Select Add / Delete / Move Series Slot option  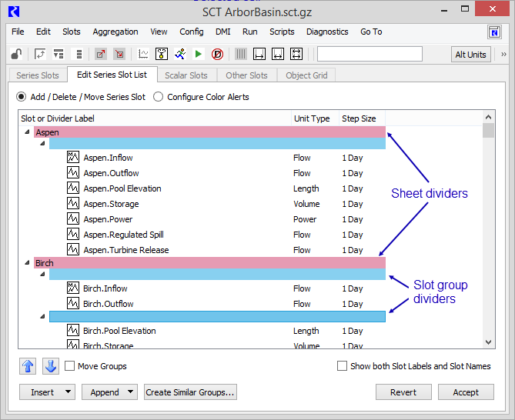[x=22, y=98]
